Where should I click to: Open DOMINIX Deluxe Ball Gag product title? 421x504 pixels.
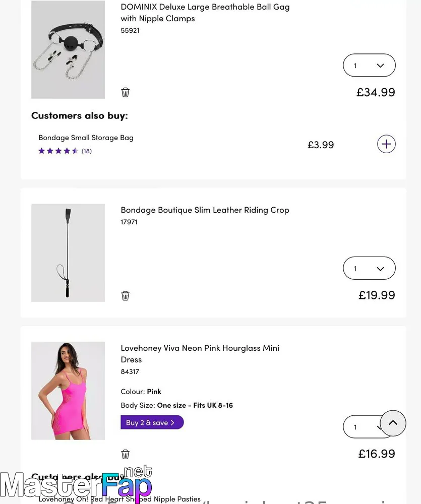pyautogui.click(x=205, y=13)
